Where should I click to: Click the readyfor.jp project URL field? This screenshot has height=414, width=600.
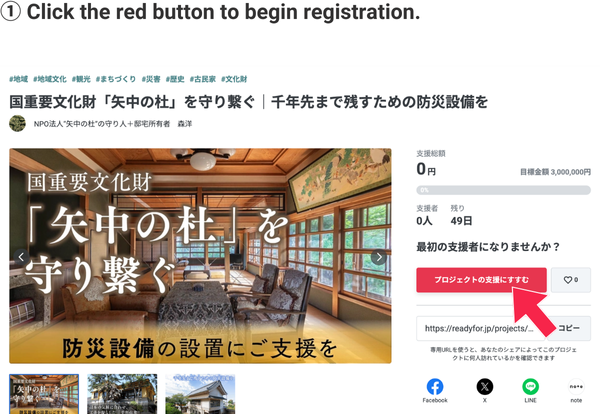click(481, 328)
